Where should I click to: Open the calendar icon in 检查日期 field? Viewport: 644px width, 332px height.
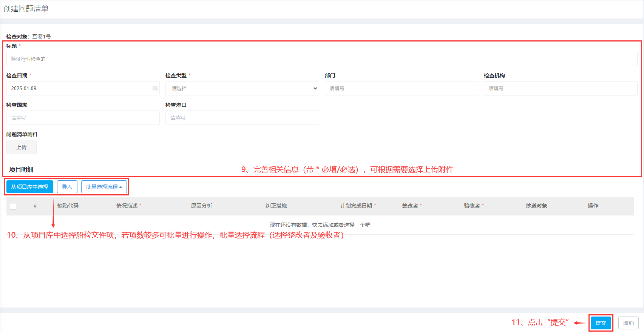click(155, 88)
